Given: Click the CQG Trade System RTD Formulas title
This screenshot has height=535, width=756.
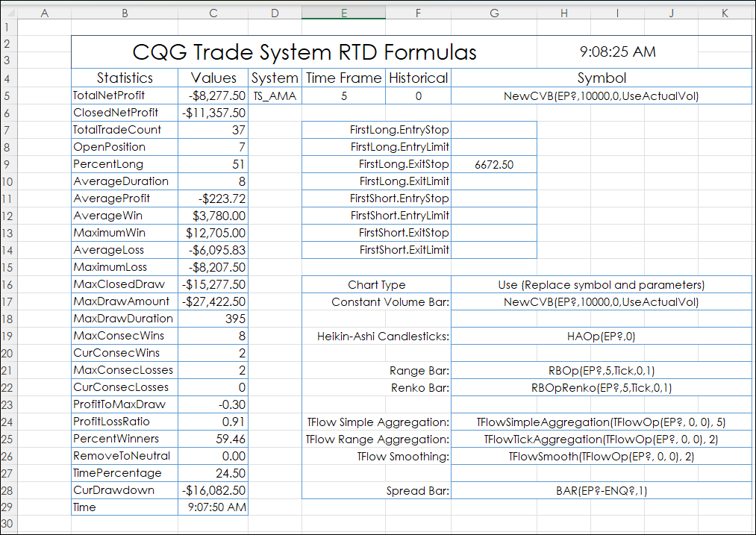Looking at the screenshot, I should pyautogui.click(x=304, y=51).
